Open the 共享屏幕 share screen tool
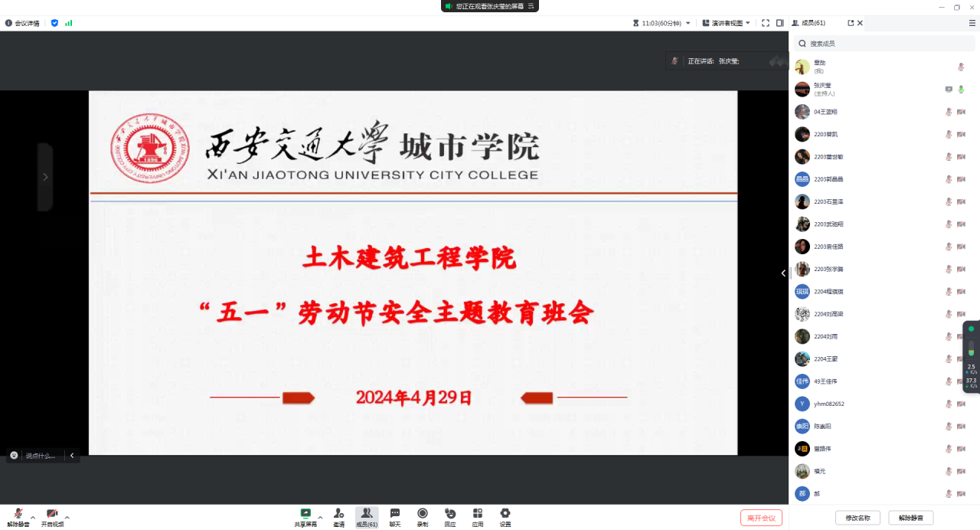 pyautogui.click(x=305, y=514)
